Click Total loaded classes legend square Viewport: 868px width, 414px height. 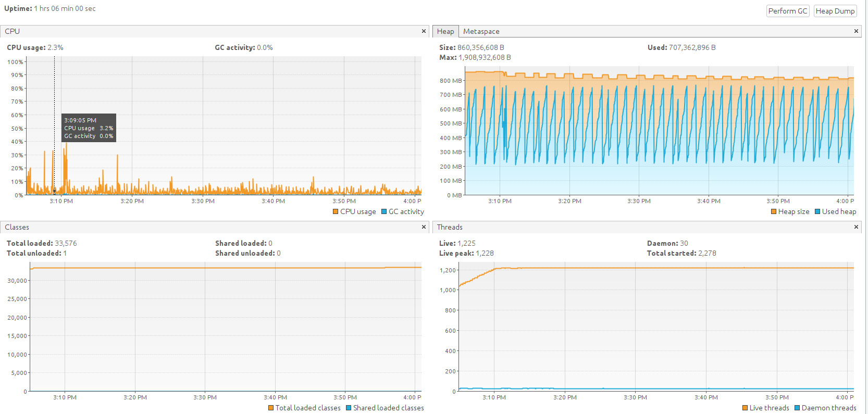tap(271, 408)
